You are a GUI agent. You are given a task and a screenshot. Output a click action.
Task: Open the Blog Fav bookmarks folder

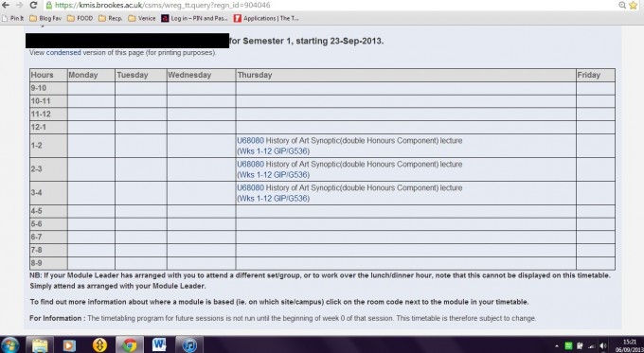45,18
